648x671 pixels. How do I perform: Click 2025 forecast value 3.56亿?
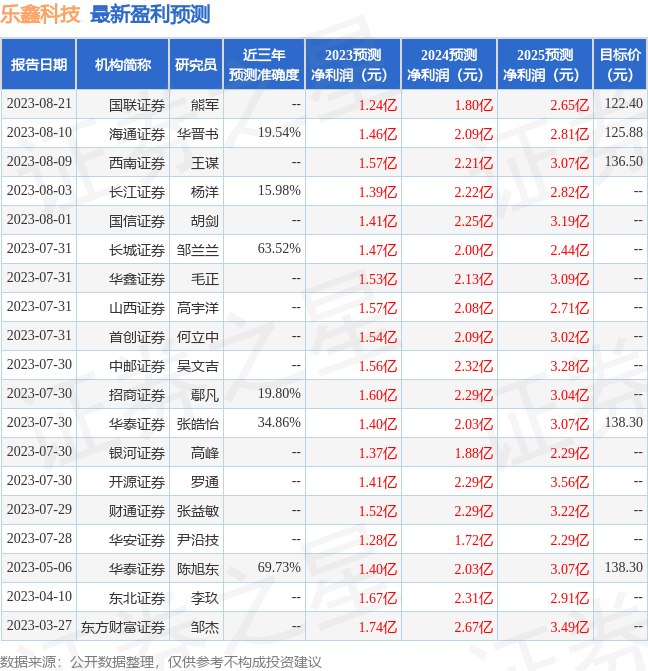click(x=569, y=482)
